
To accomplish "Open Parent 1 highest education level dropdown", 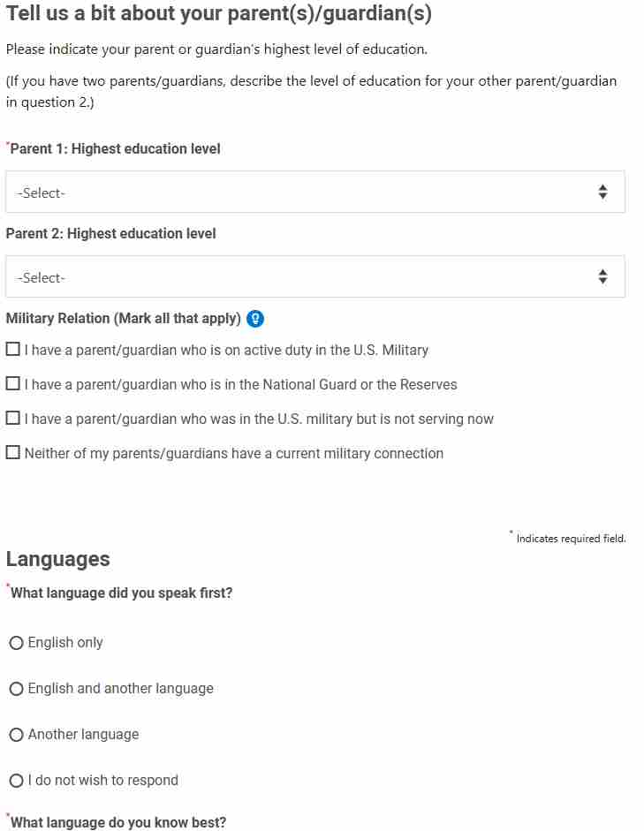I will (x=315, y=192).
